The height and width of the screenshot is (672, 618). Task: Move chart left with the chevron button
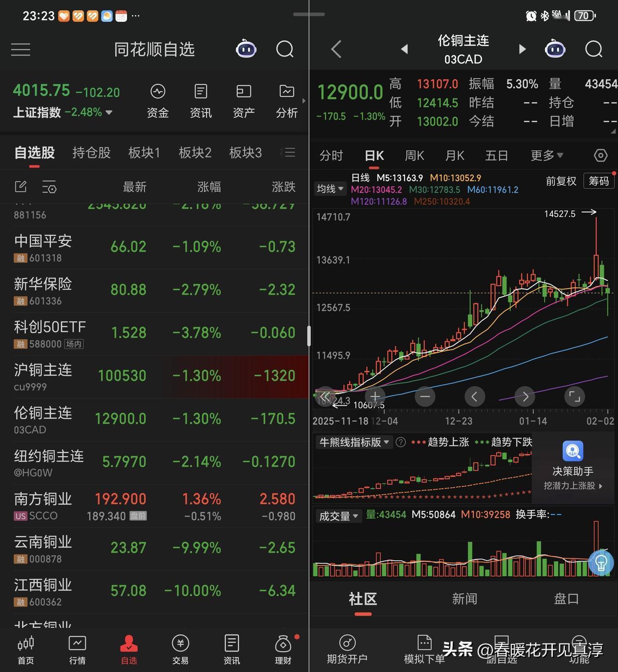(475, 397)
